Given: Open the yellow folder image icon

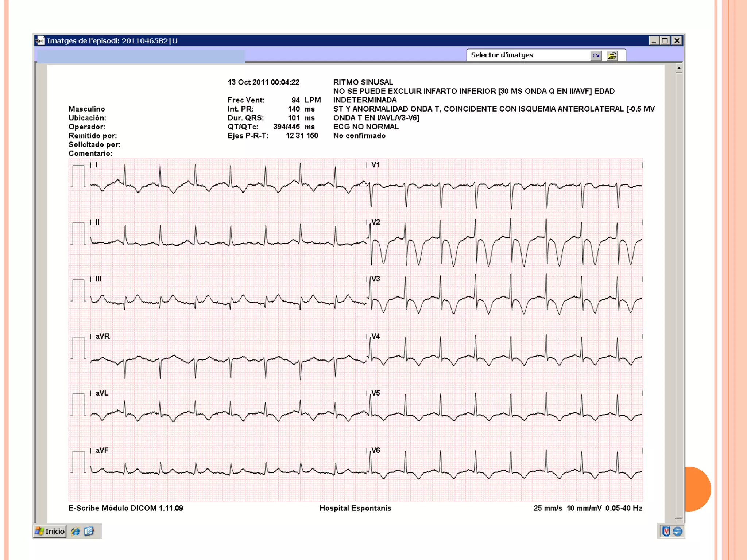Looking at the screenshot, I should 612,56.
